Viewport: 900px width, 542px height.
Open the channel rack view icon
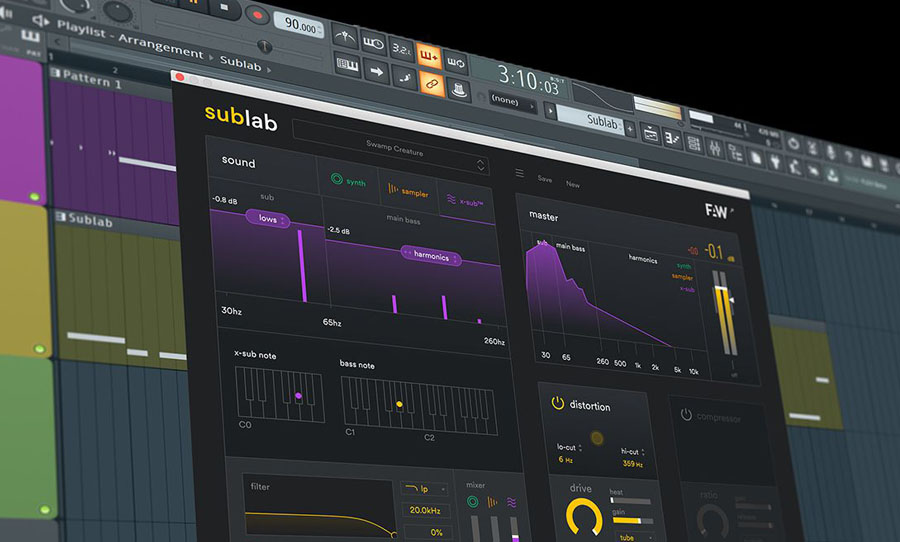693,143
